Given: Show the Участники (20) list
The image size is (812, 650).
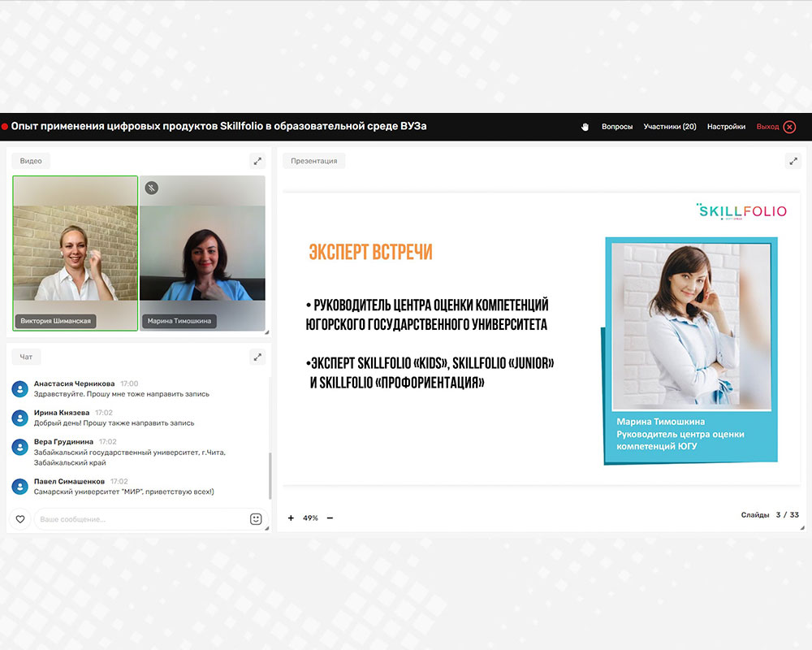Looking at the screenshot, I should (670, 127).
